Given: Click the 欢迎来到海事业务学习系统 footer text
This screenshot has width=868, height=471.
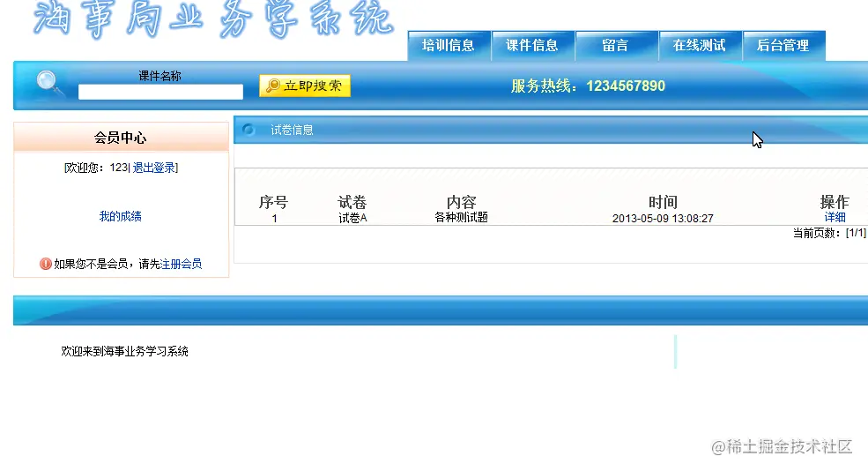Looking at the screenshot, I should click(x=124, y=351).
